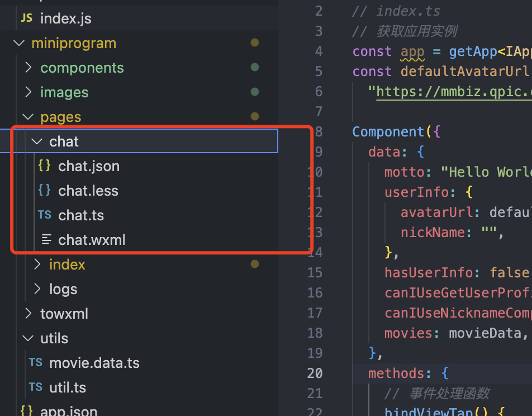Click the TS icon beside util.ts
Screen dimensions: 532x416
(x=35, y=387)
